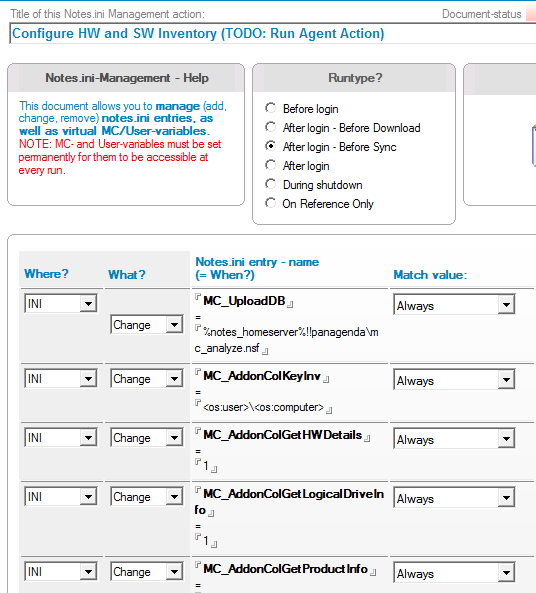Select the Before login runtype
This screenshot has height=593, width=536.
[x=270, y=108]
